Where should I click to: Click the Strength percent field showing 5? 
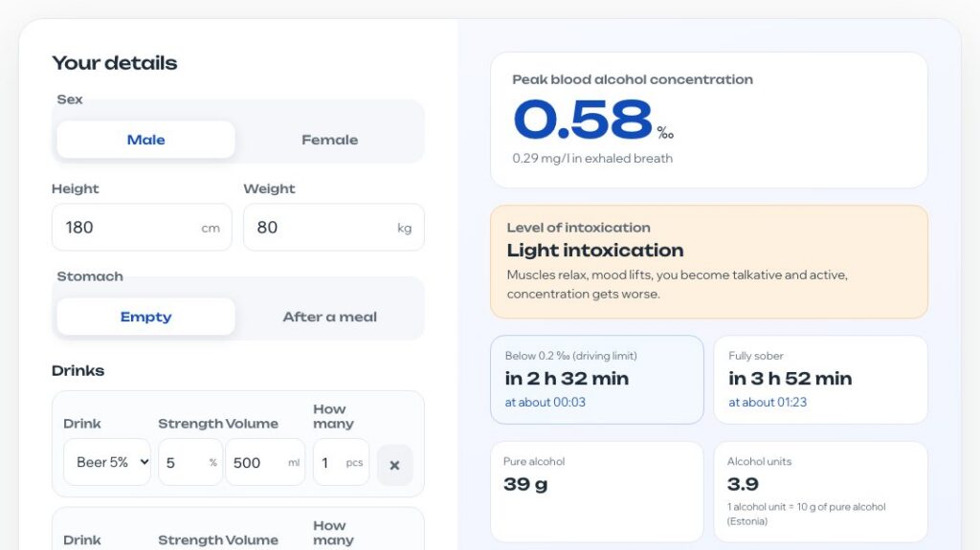coord(190,463)
